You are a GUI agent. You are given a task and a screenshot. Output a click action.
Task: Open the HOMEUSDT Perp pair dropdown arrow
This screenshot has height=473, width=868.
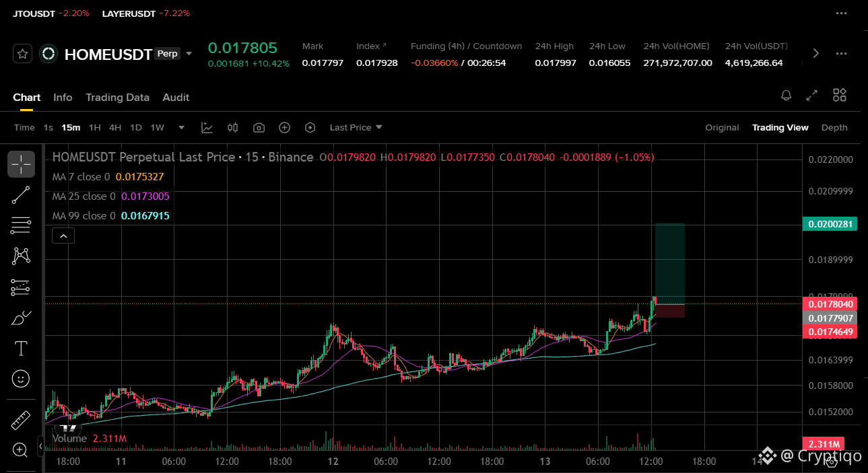tap(189, 54)
